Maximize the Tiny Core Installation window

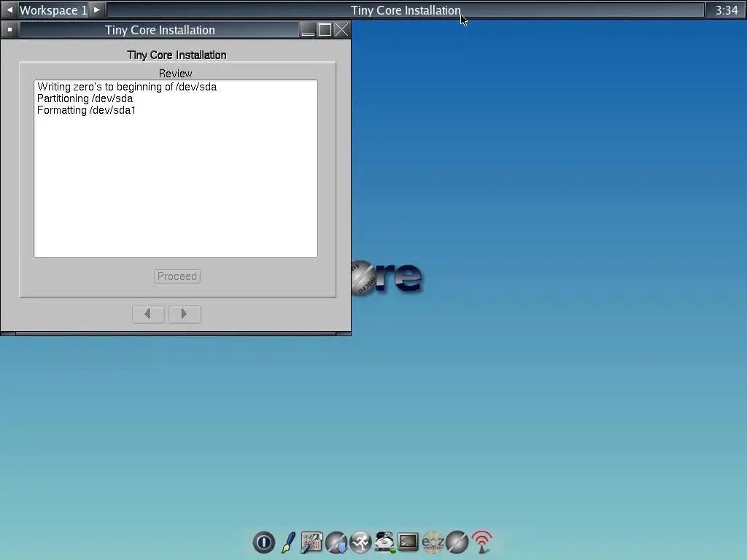(325, 29)
